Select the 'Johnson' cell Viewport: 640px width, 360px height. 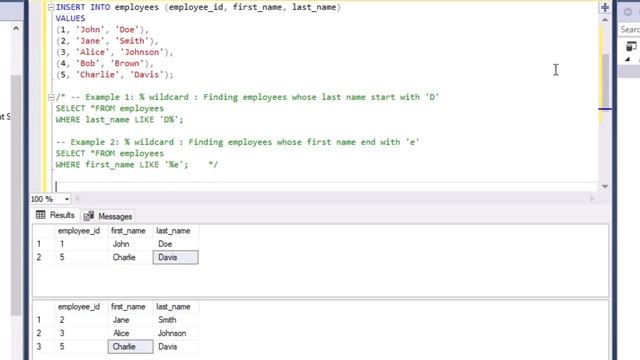[x=176, y=333]
